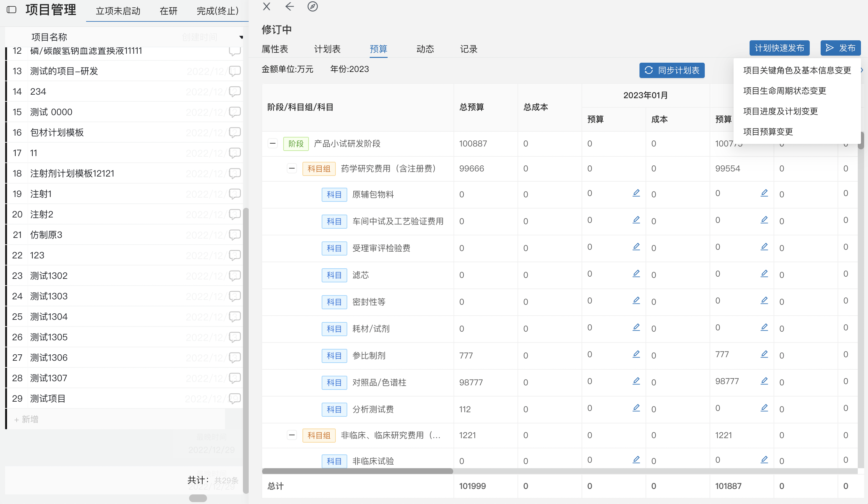Edit January budget for 滤芯
This screenshot has width=868, height=504.
pos(636,274)
